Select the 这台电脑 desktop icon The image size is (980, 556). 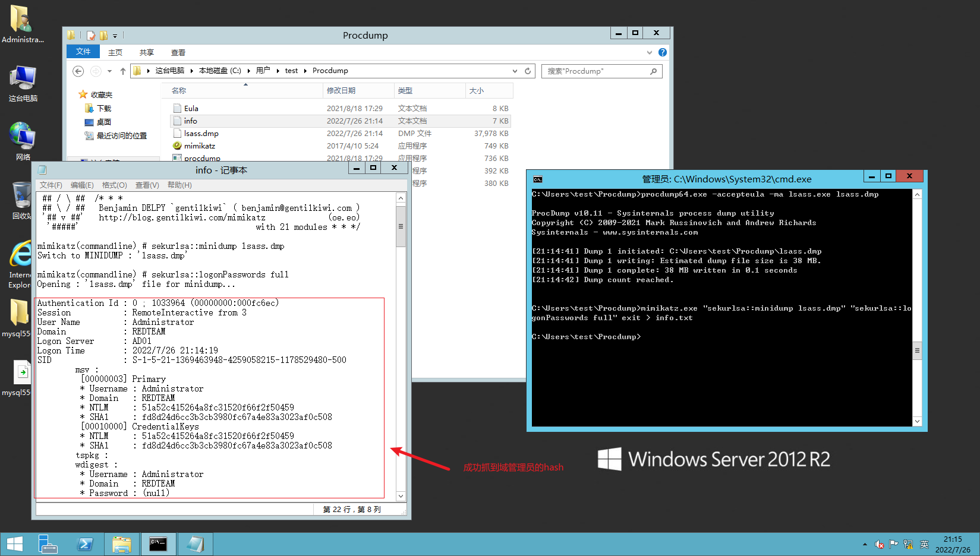23,84
